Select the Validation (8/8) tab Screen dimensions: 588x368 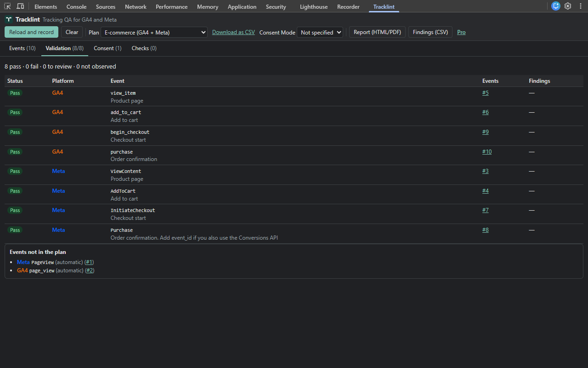[x=65, y=48]
